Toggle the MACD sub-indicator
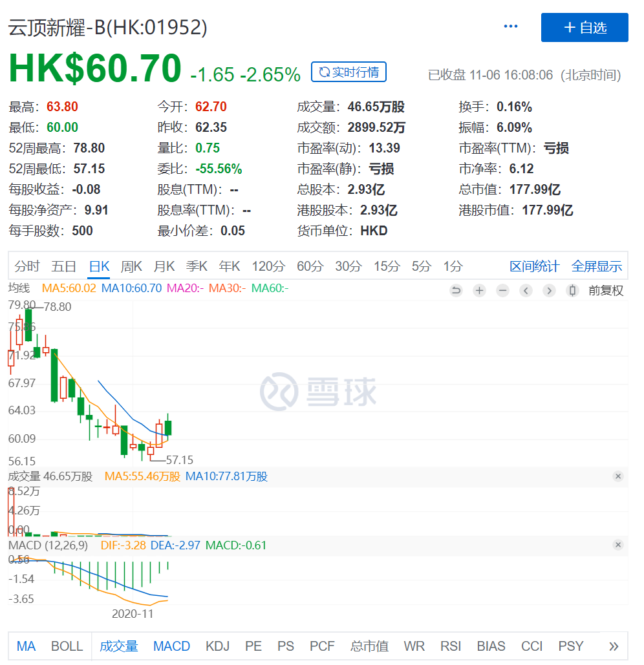Screen dimensions: 644x665 [171, 646]
